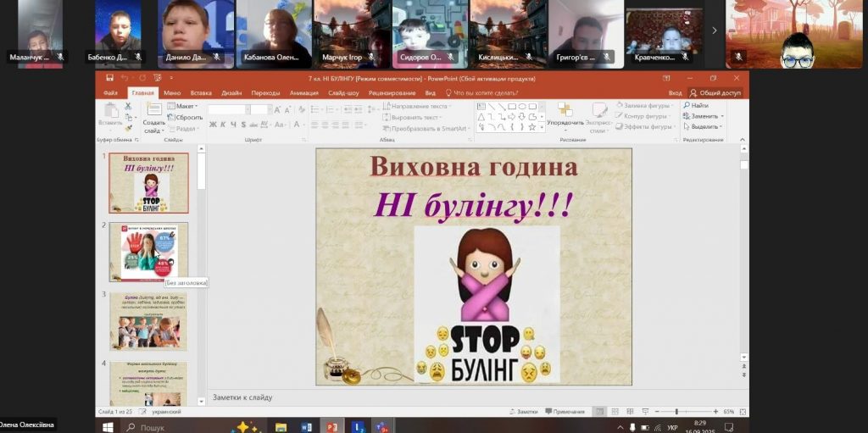Click the normal view icon in status bar

600,412
